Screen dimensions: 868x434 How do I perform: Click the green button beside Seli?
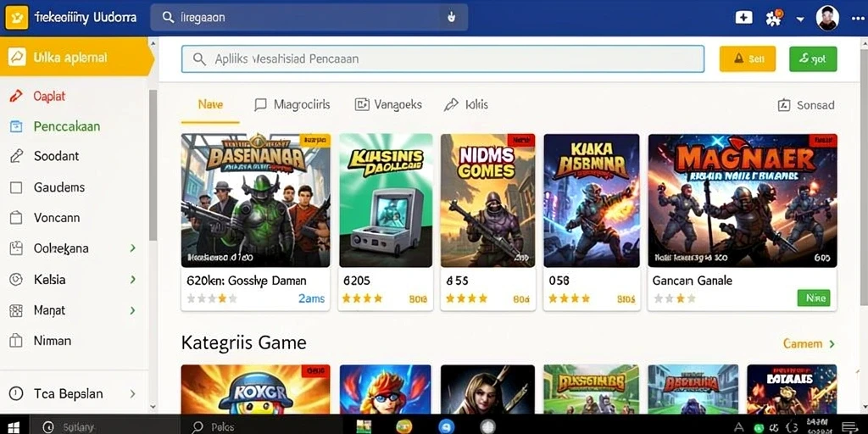(x=813, y=58)
